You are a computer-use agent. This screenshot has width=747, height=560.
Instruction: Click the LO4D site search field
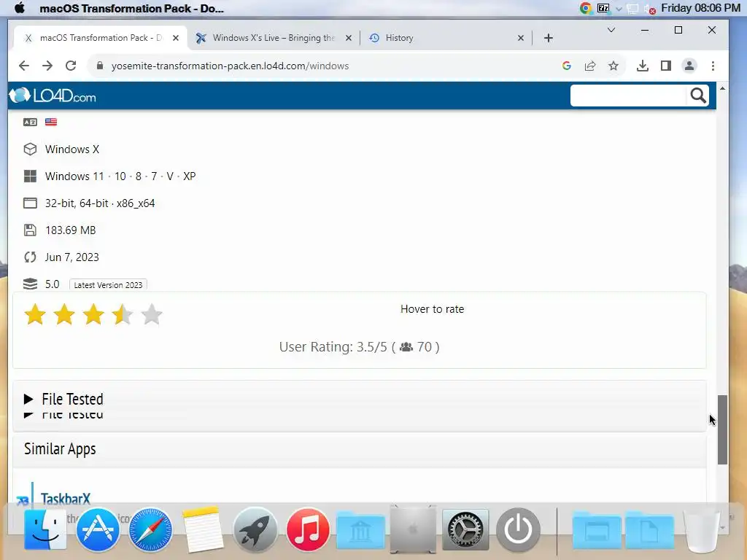click(629, 96)
